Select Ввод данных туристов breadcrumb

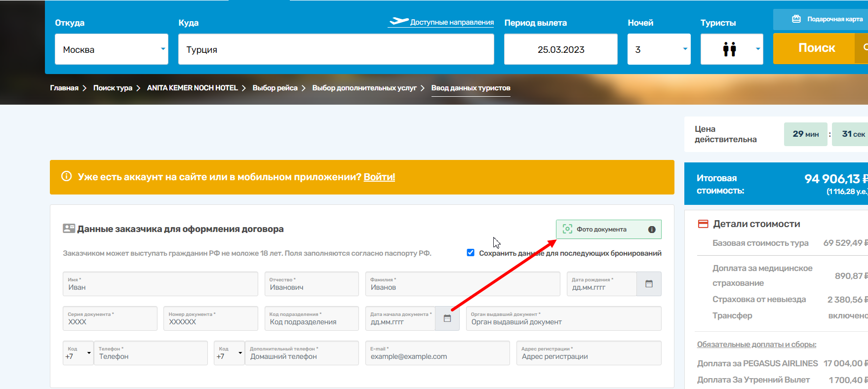click(x=471, y=88)
